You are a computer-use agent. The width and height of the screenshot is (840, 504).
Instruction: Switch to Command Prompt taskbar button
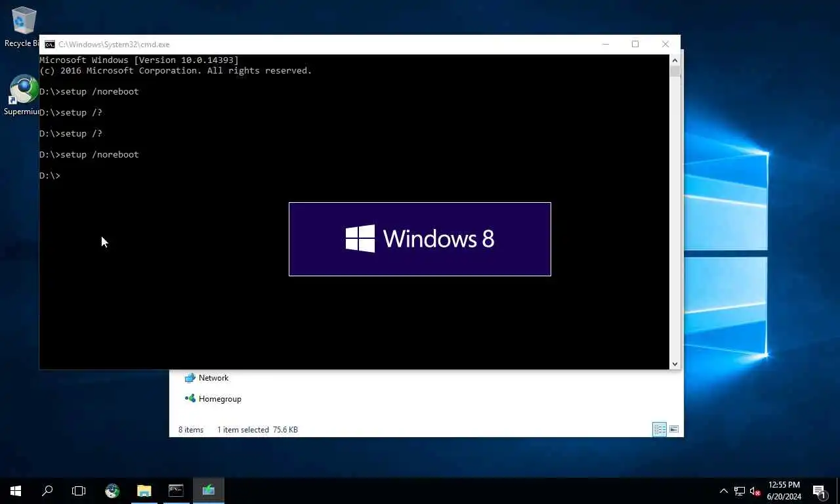pos(176,491)
